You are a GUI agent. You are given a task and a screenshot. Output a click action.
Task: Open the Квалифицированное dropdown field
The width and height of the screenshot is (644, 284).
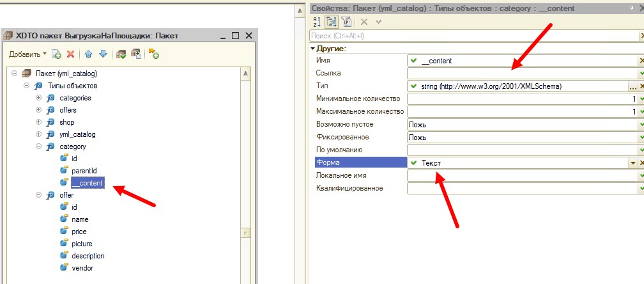click(522, 188)
